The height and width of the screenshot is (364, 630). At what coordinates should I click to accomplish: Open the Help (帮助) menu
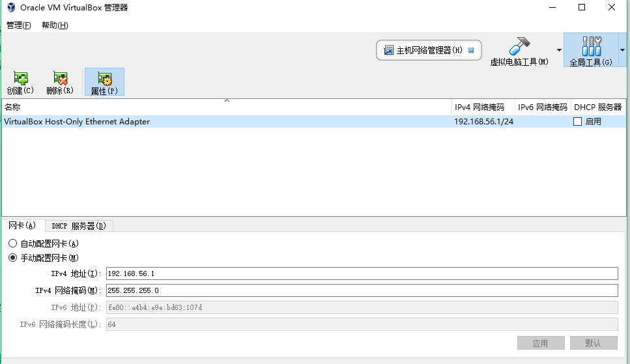coord(55,25)
